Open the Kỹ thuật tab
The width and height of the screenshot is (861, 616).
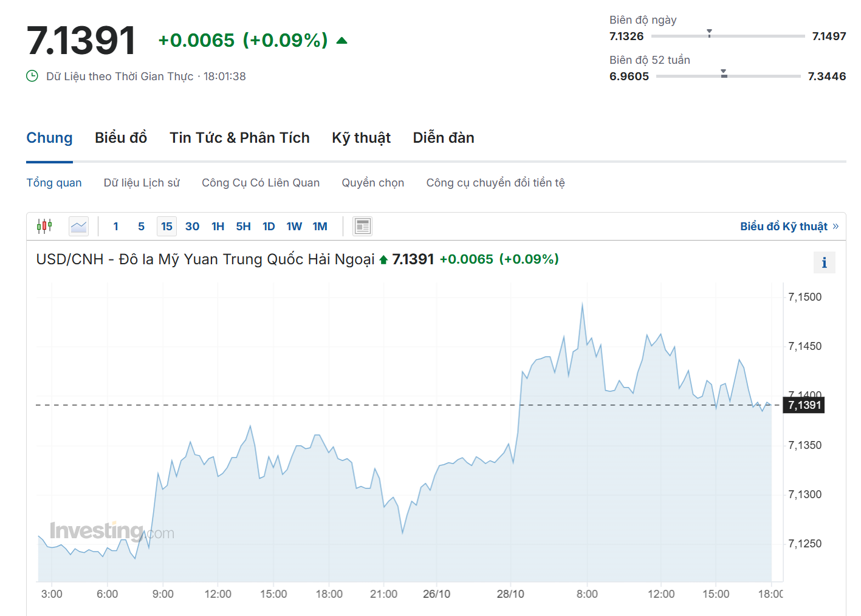click(361, 138)
